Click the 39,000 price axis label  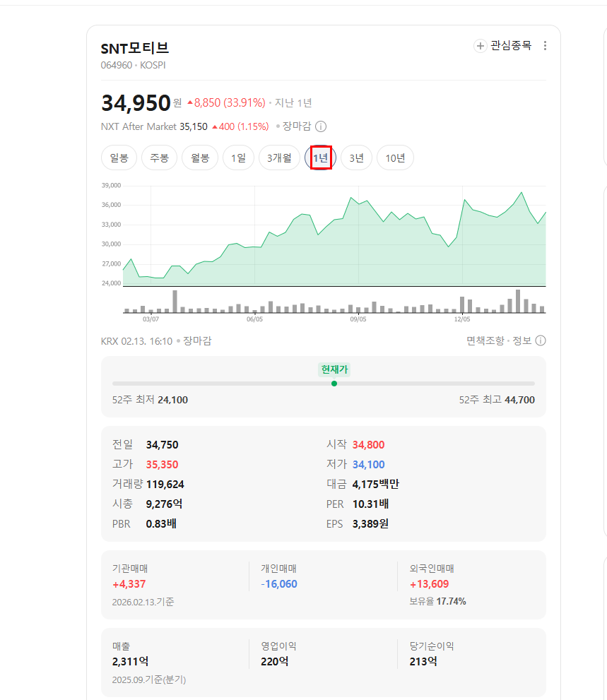111,185
